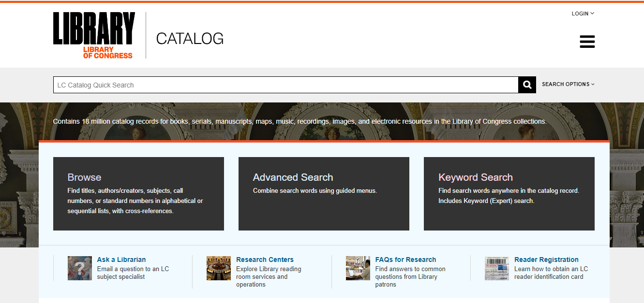This screenshot has height=303, width=644.
Task: Open the Login dropdown
Action: click(583, 14)
